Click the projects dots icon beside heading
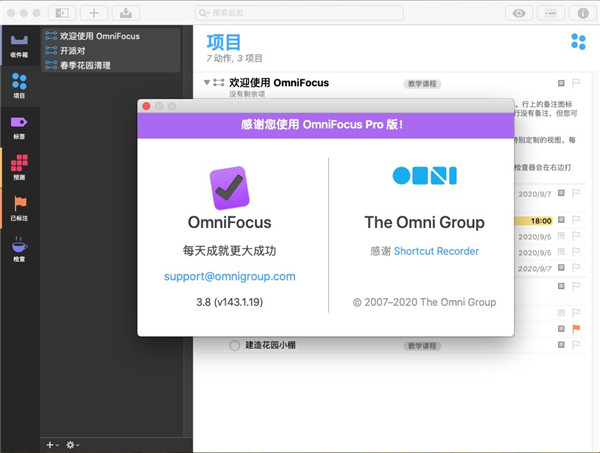This screenshot has width=600, height=453. click(x=578, y=41)
